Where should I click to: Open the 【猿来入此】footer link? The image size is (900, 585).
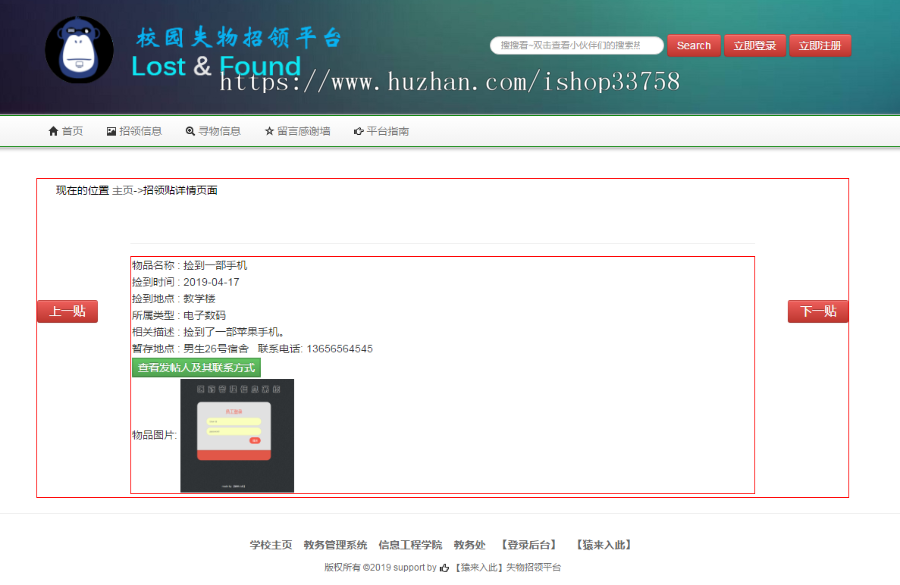click(606, 544)
